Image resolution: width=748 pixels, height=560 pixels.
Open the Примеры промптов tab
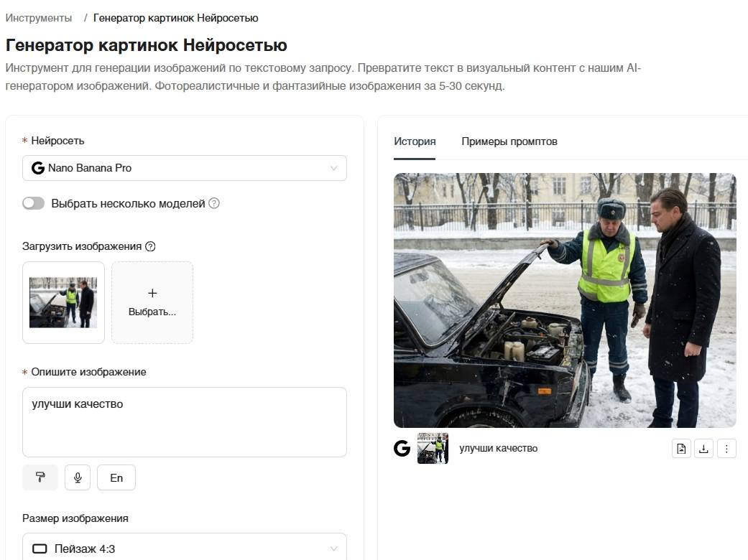509,141
